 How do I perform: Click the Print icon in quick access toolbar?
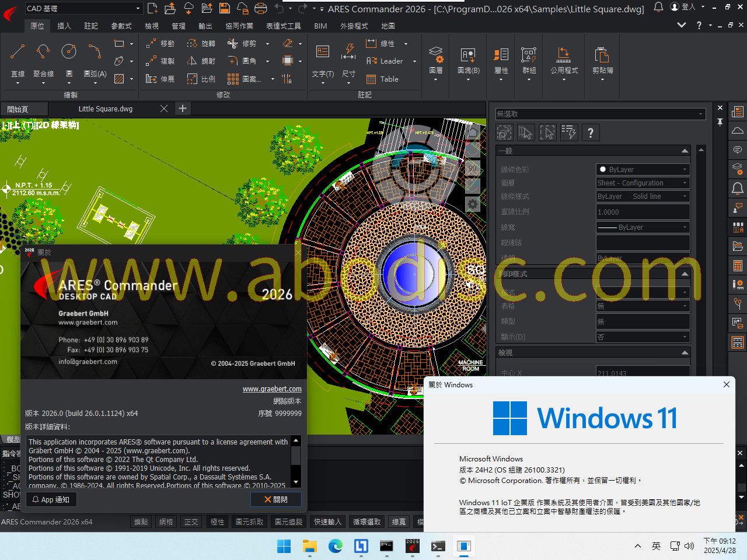point(261,8)
